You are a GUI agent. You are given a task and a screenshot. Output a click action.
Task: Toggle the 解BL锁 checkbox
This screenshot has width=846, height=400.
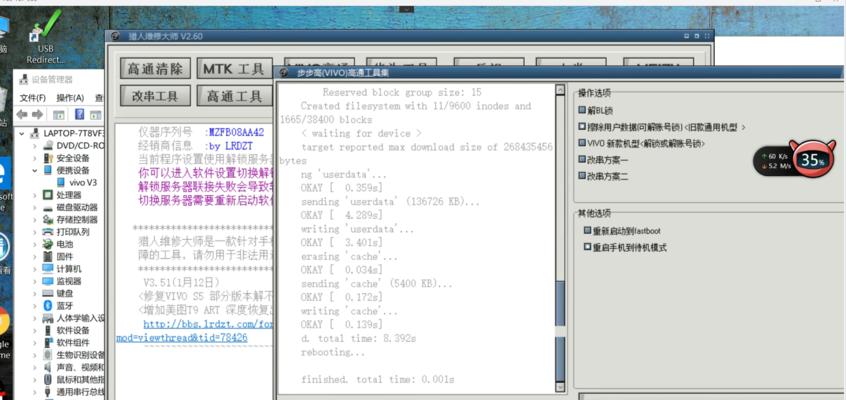(x=582, y=110)
